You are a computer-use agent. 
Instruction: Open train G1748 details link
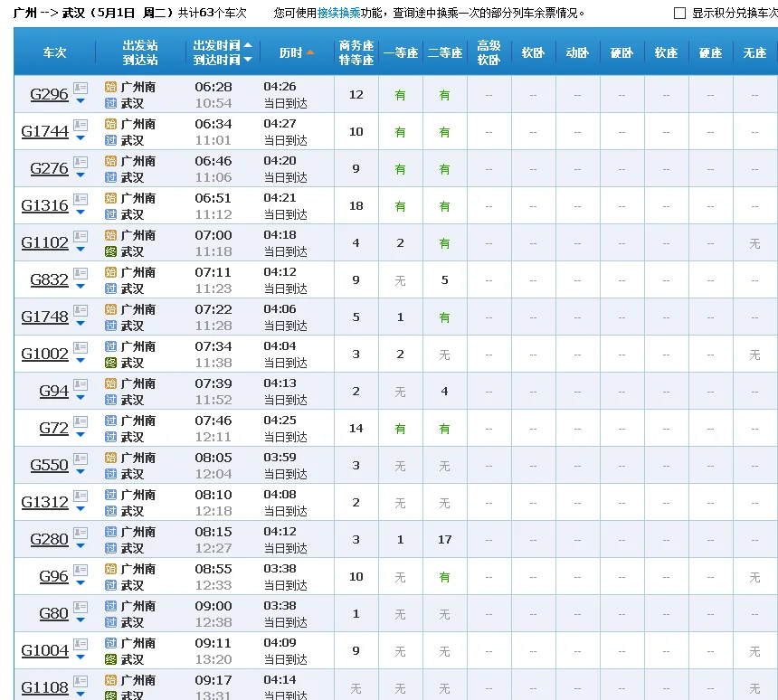pyautogui.click(x=44, y=317)
